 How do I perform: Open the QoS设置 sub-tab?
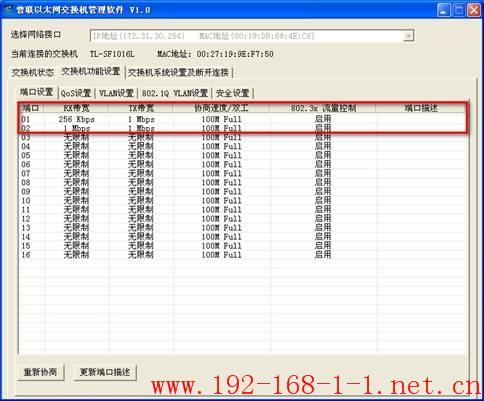[x=76, y=93]
